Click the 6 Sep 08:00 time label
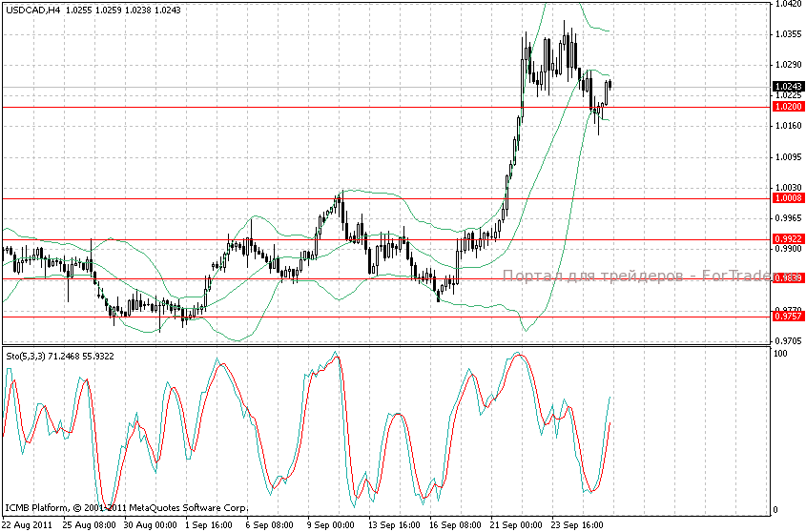Viewport: 806px width, 532px height. [x=269, y=524]
